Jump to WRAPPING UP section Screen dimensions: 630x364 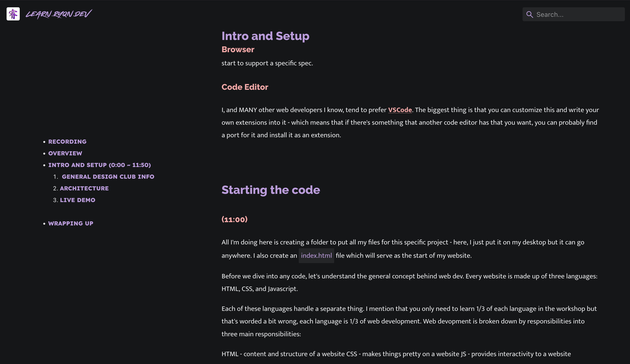71,223
